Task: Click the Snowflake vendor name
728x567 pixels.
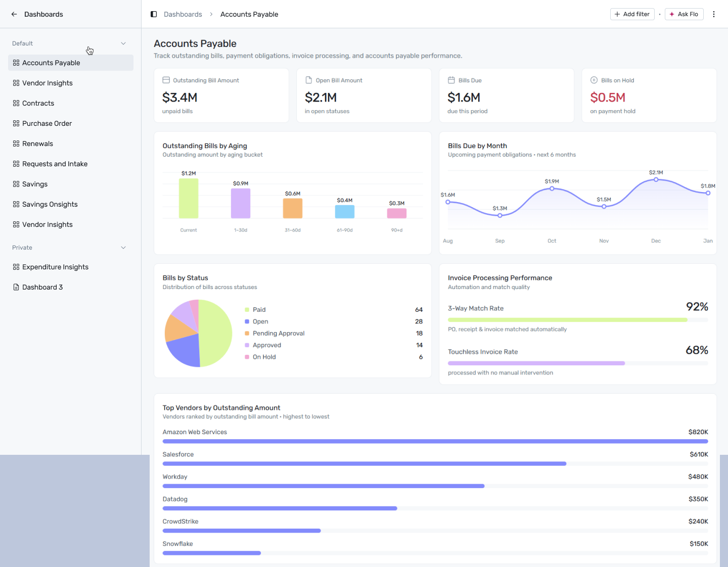Action: click(x=178, y=544)
